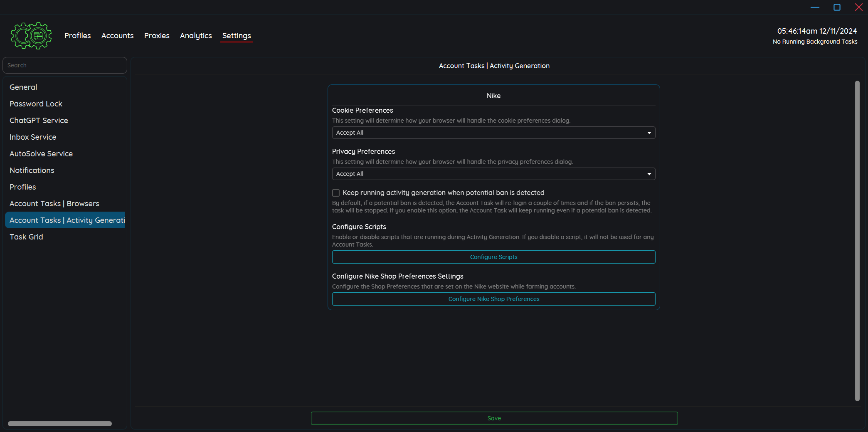Click the sidebar horizontal scrollbar
868x432 pixels.
click(x=60, y=424)
